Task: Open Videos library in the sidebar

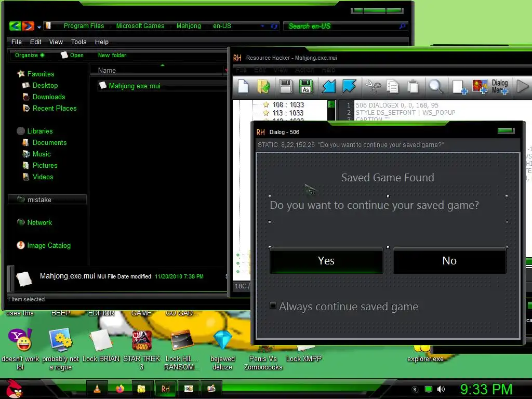Action: [x=37, y=177]
